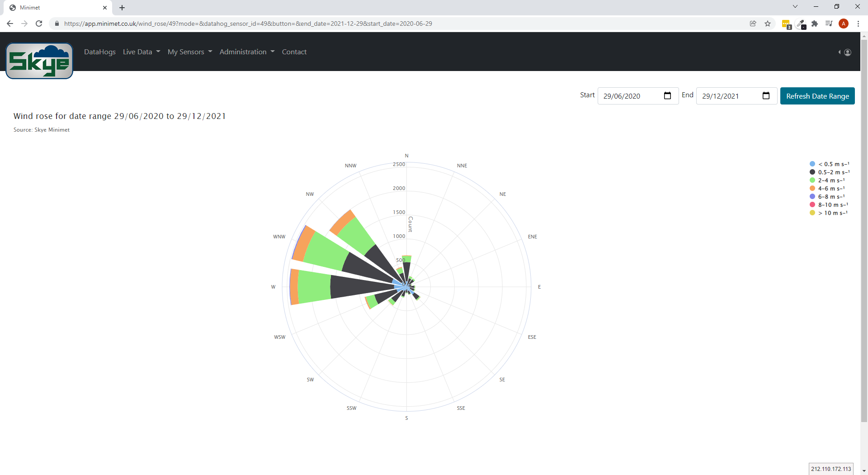Viewport: 868px width, 475px height.
Task: Open the Administration dropdown menu
Action: click(x=247, y=52)
